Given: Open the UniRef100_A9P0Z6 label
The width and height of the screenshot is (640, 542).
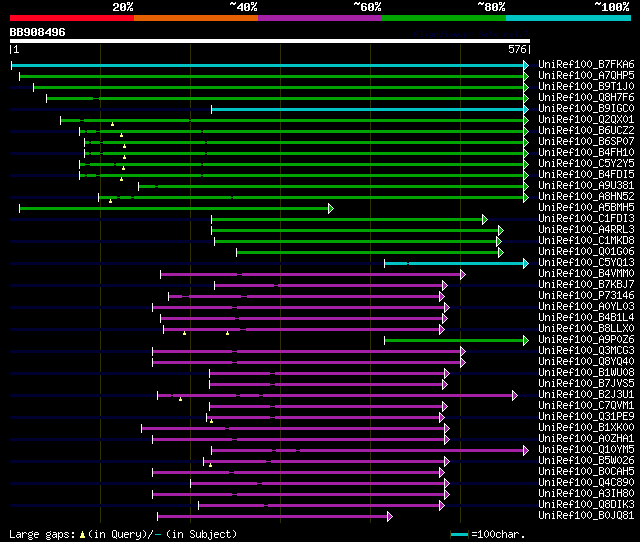Looking at the screenshot, I should [586, 340].
